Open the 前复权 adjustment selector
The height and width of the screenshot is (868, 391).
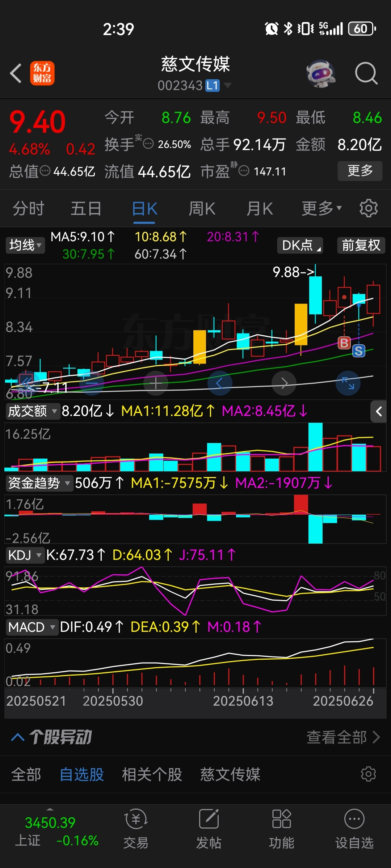click(x=361, y=245)
